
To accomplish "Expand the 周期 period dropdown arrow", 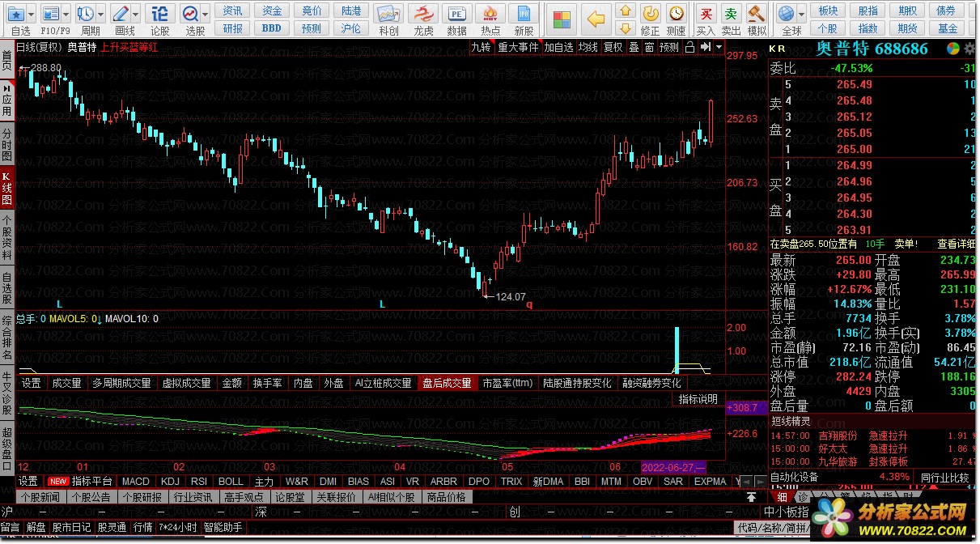I will click(x=101, y=14).
